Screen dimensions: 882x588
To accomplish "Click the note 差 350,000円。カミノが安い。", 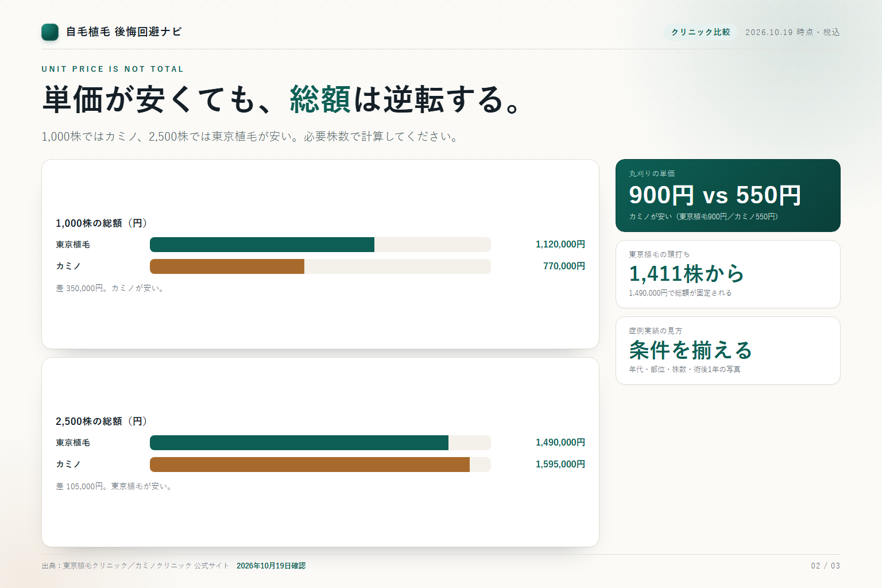I will (111, 288).
